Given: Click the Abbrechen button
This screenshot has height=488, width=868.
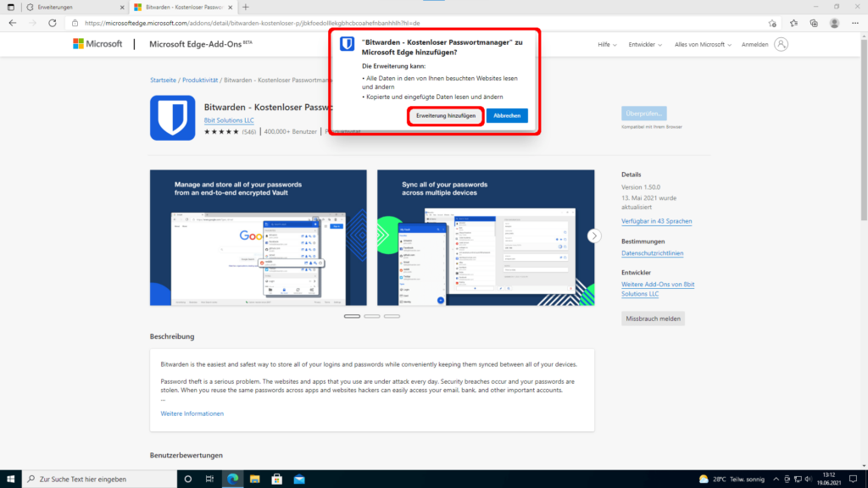Looking at the screenshot, I should click(x=507, y=115).
